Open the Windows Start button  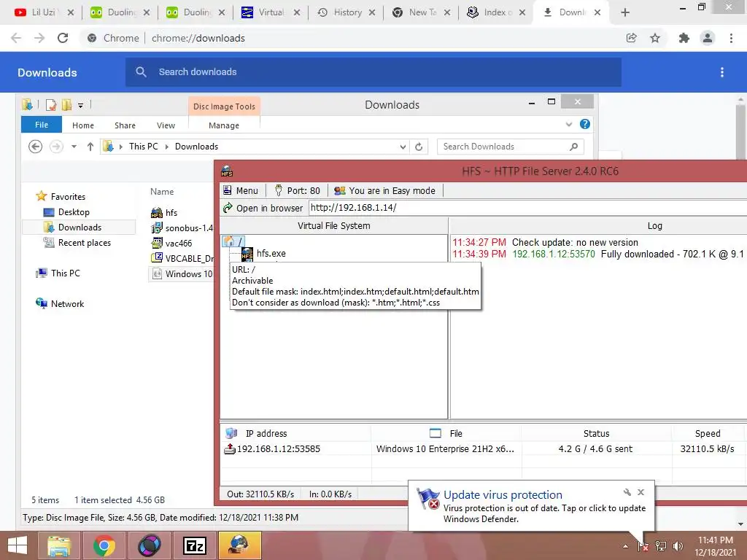point(18,545)
